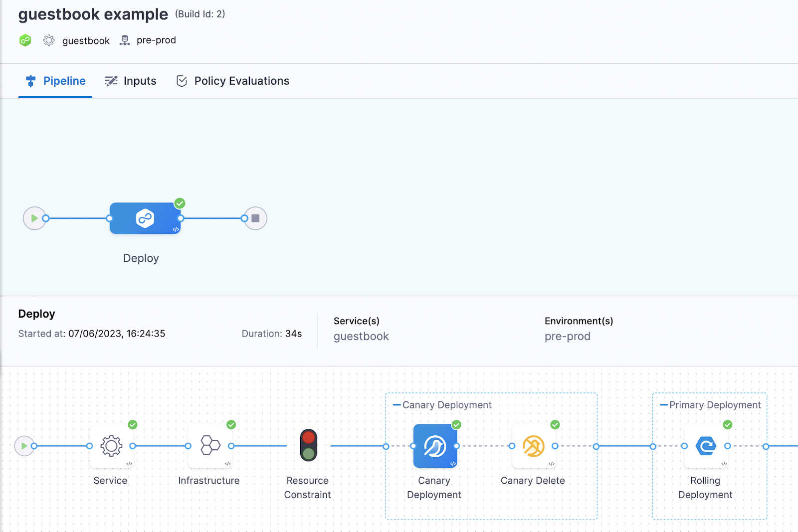Collapse the Primary Deployment step group
The image size is (798, 532).
(663, 405)
